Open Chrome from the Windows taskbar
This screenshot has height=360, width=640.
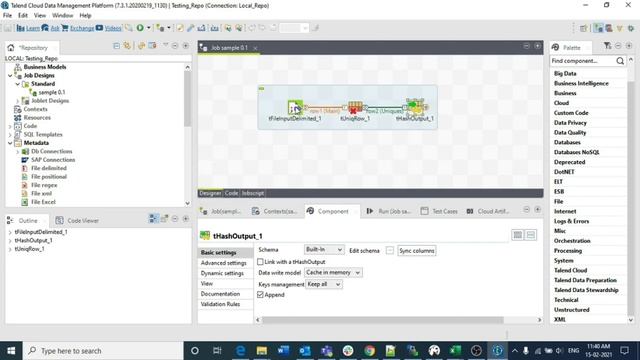(369, 351)
